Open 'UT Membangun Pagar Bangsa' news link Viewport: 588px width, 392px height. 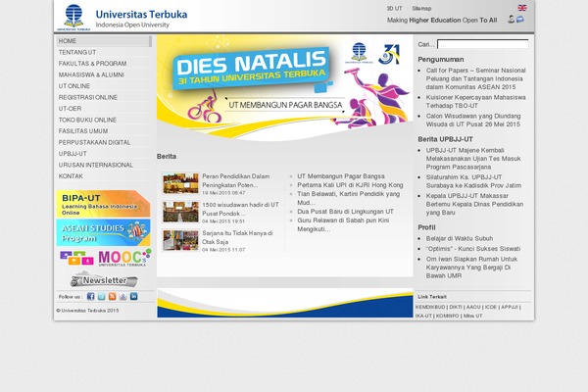341,176
